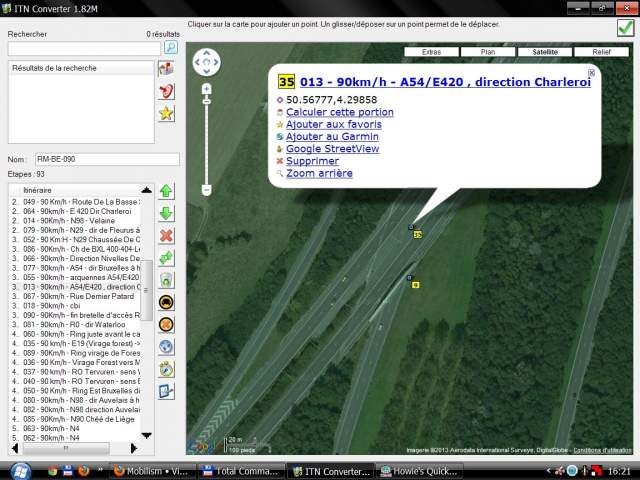Click the yellow star favorites icon

(x=167, y=113)
